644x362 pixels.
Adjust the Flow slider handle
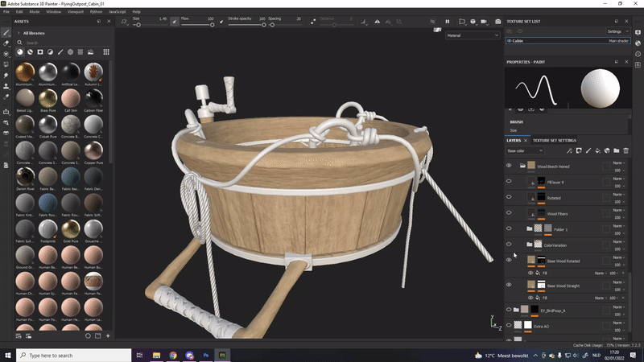coord(212,25)
